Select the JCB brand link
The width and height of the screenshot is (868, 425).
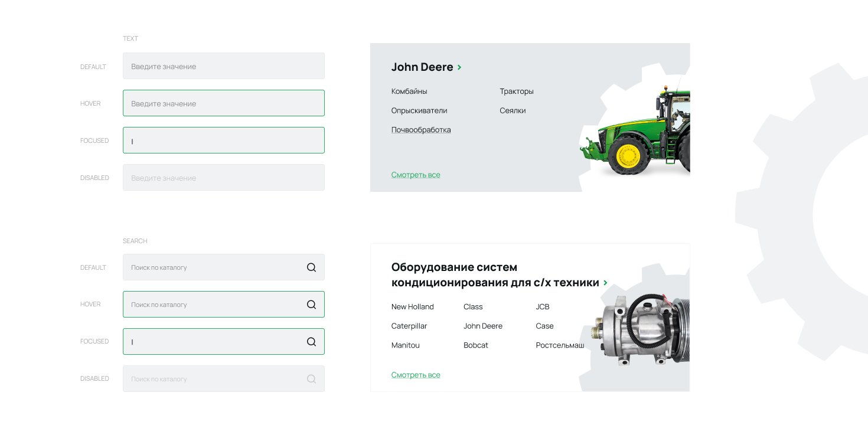[x=543, y=307]
